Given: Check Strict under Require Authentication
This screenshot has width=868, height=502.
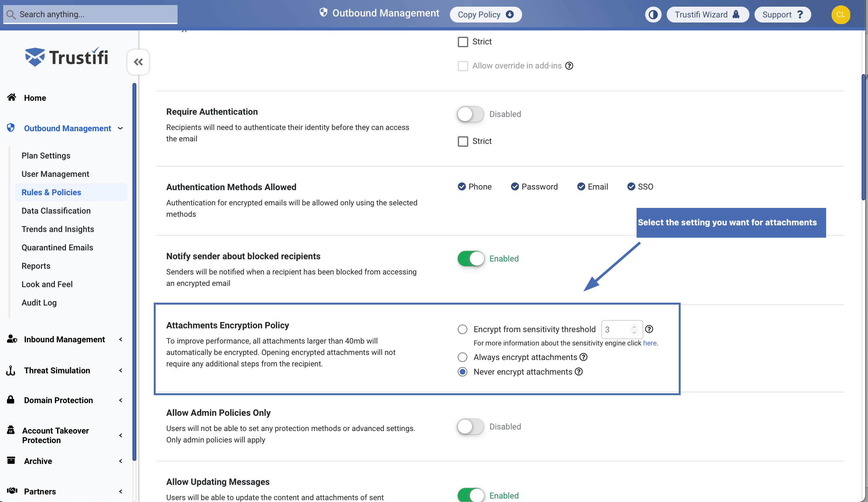Looking at the screenshot, I should coord(463,141).
